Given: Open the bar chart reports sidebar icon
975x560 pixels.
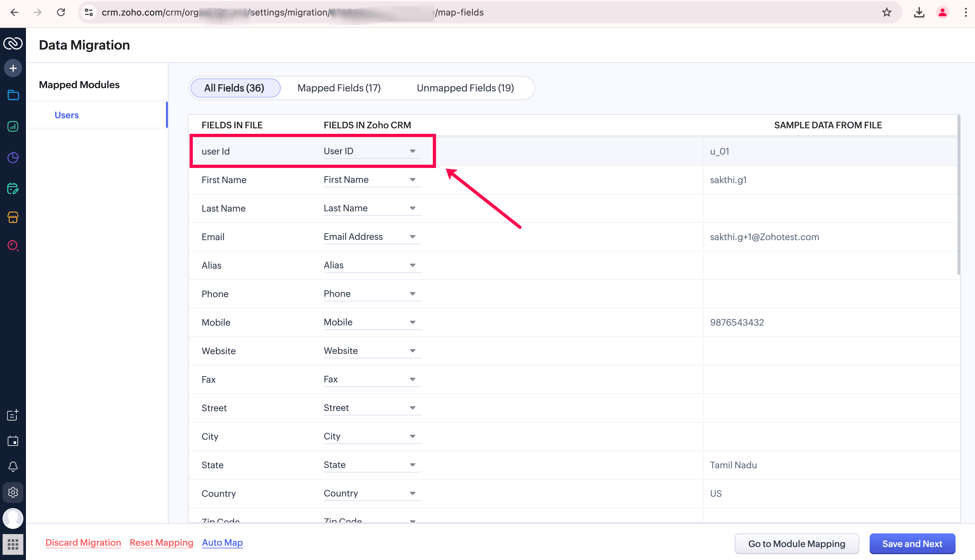Looking at the screenshot, I should point(13,126).
